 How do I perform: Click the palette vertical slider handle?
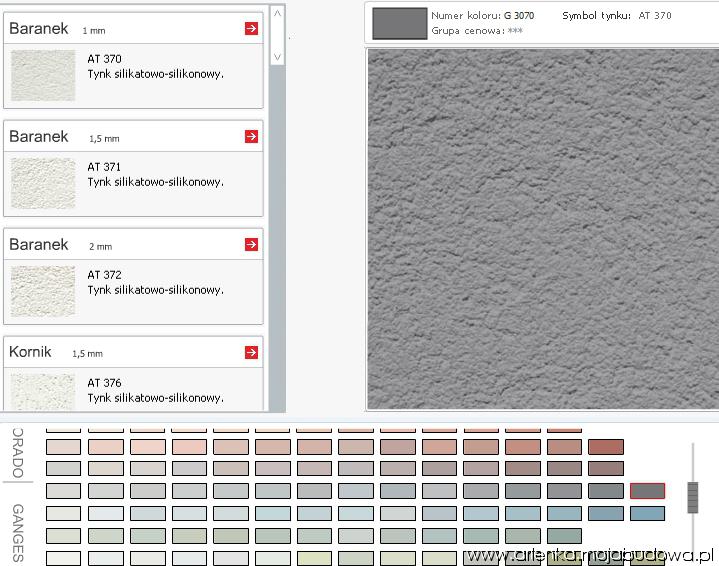692,497
